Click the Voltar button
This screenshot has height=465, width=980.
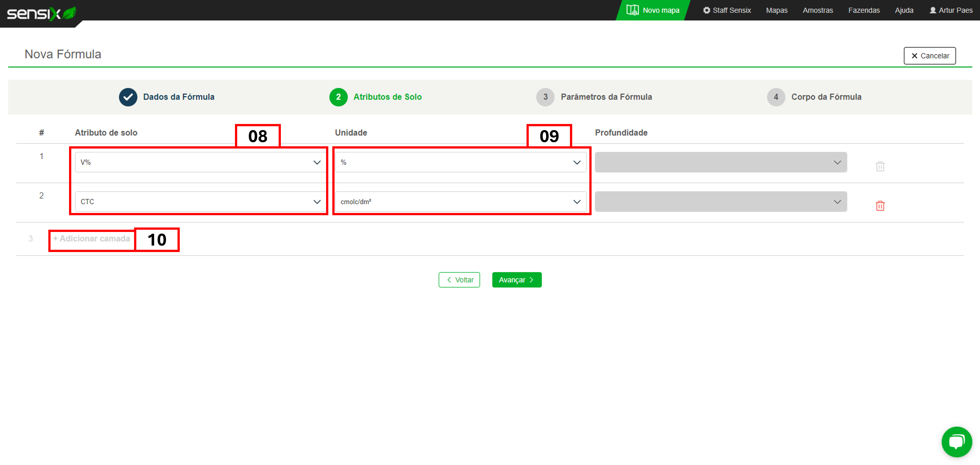[x=459, y=280]
